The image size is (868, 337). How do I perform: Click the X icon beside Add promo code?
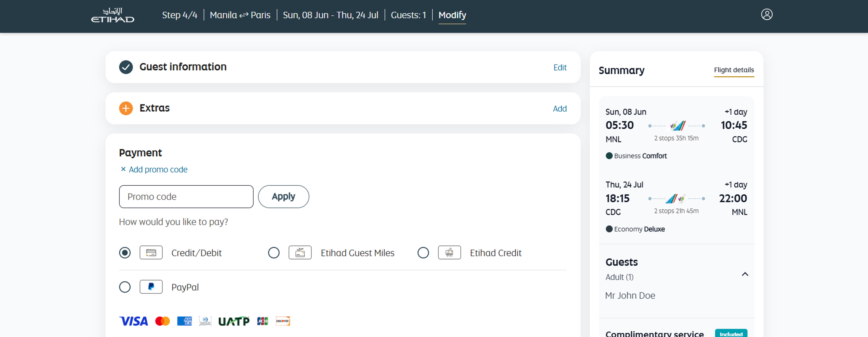coord(123,169)
